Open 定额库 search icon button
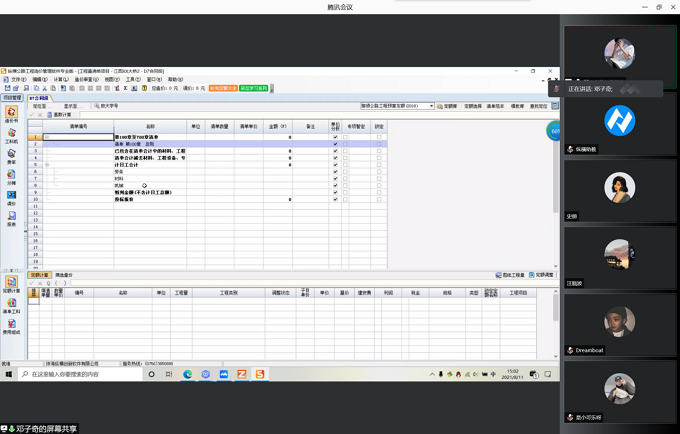This screenshot has width=680, height=434. pyautogui.click(x=447, y=106)
